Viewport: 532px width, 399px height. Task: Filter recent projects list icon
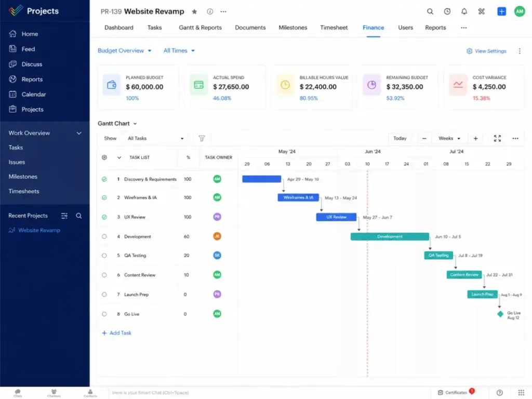[64, 216]
